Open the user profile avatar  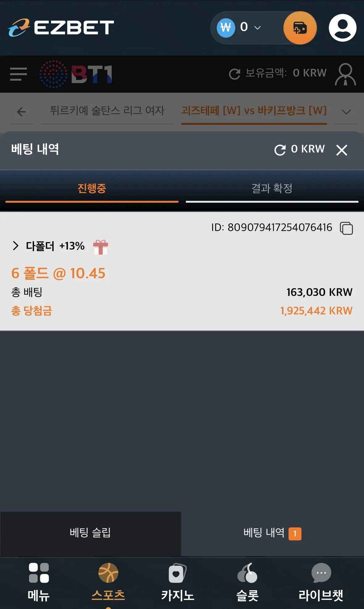(x=342, y=28)
